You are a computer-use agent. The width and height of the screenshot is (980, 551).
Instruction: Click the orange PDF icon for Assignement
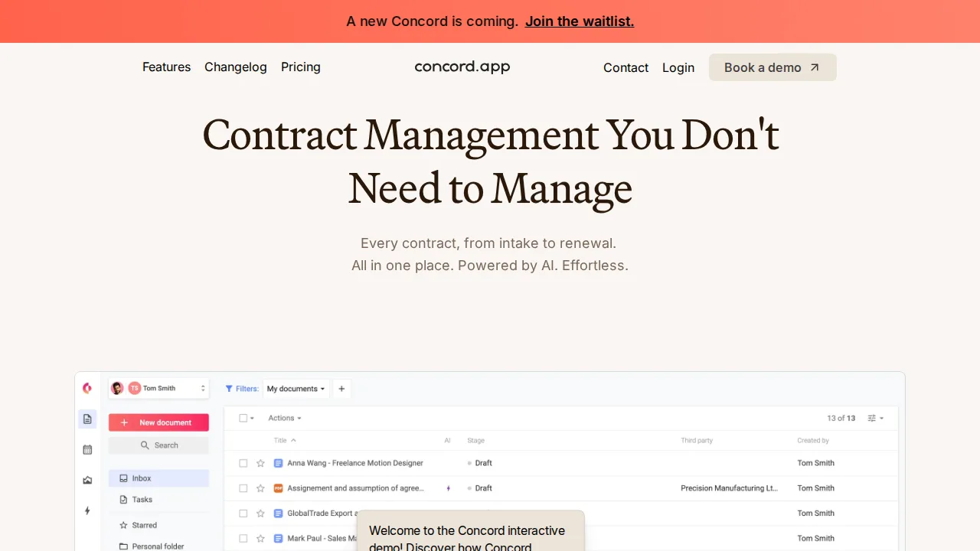(x=279, y=488)
